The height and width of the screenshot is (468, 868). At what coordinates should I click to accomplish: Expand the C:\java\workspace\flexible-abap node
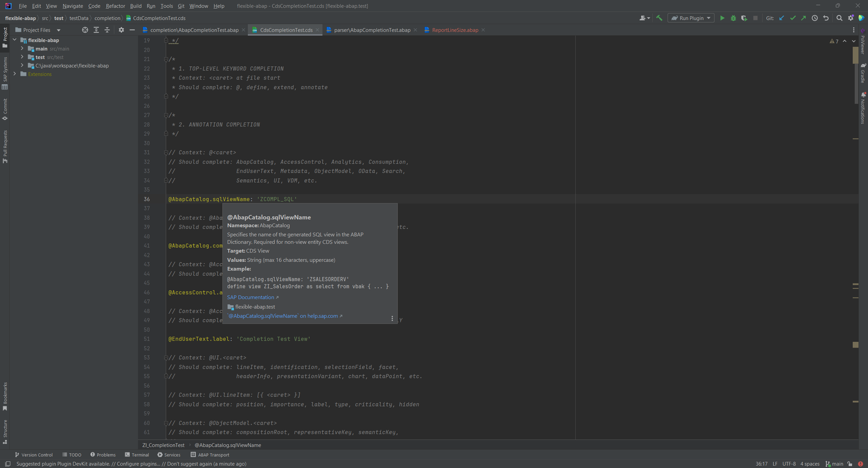[22, 65]
